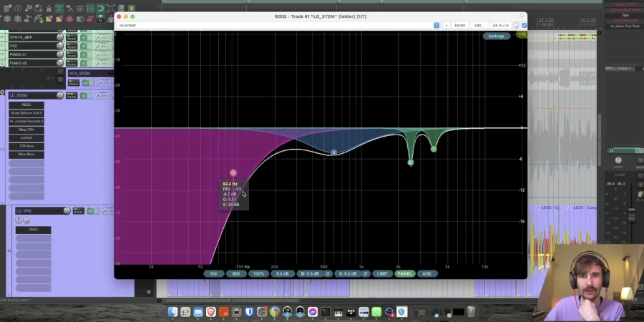The image size is (644, 322).
Task: Click the preset stepper arrows
Action: click(436, 26)
